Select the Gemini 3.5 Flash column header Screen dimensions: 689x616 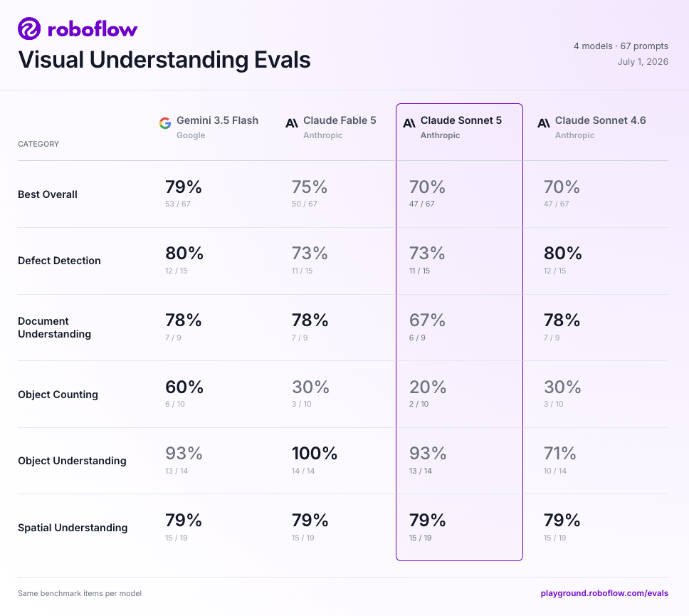point(209,127)
